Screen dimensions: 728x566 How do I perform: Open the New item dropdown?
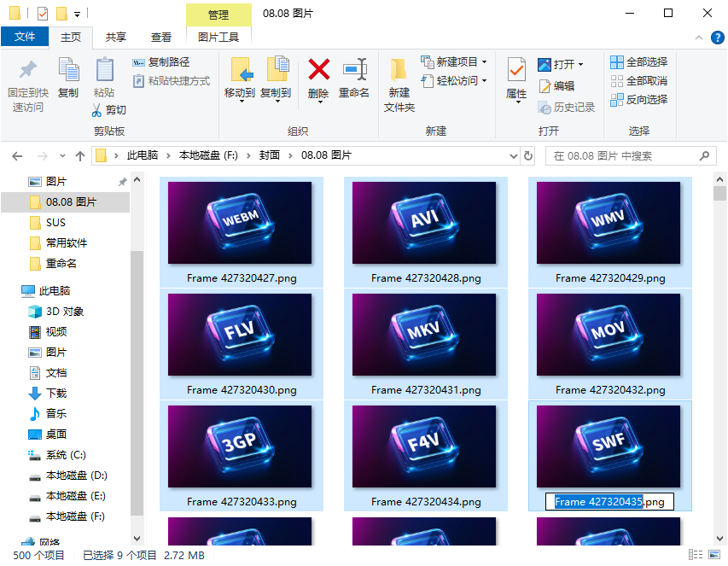tap(484, 61)
